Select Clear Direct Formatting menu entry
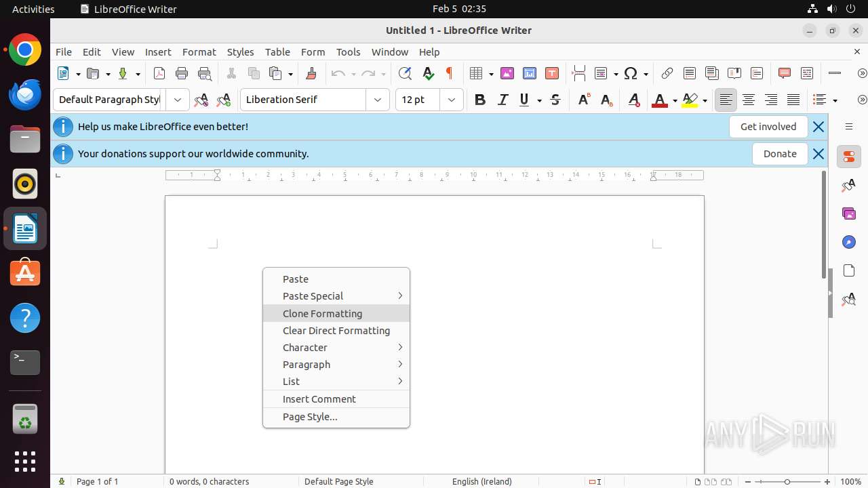Screen dimensions: 868x488 (336, 330)
